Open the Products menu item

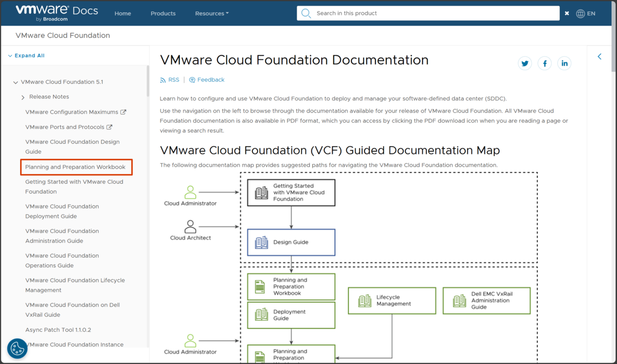pos(163,13)
